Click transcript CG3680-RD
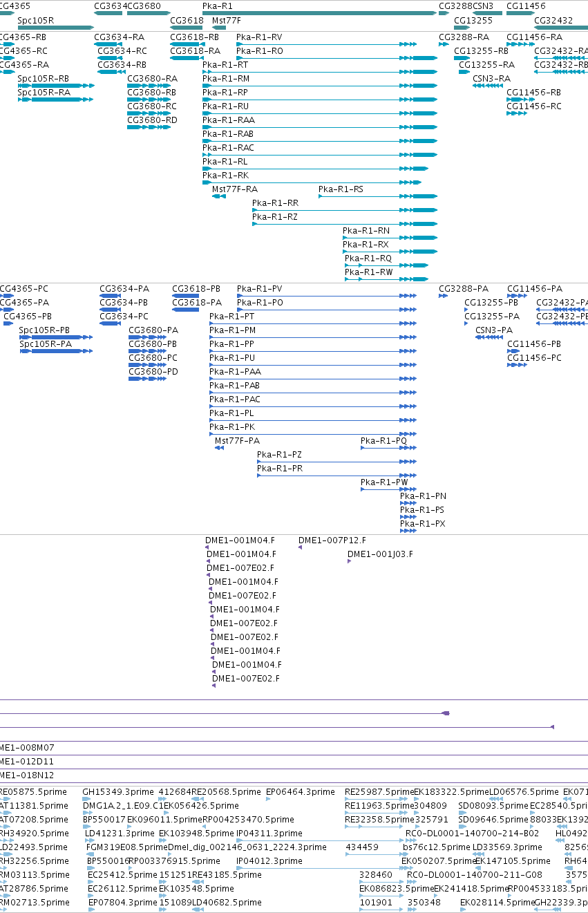This screenshot has width=588, height=913. click(x=152, y=120)
